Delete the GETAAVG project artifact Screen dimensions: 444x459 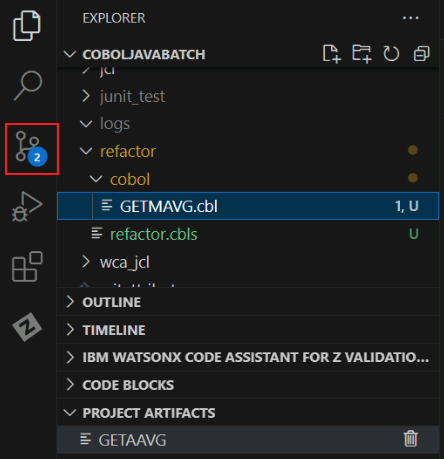(x=411, y=439)
